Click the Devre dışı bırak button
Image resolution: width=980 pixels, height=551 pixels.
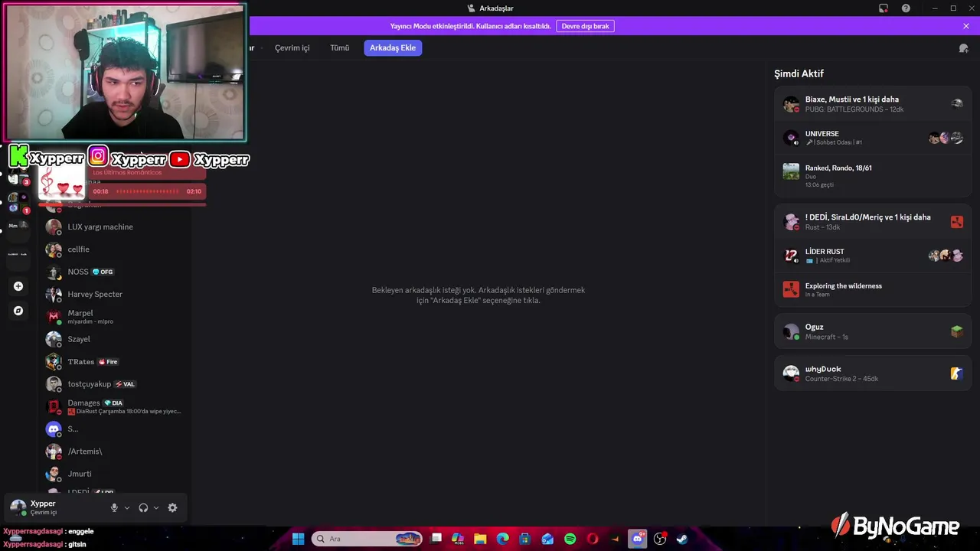(585, 26)
